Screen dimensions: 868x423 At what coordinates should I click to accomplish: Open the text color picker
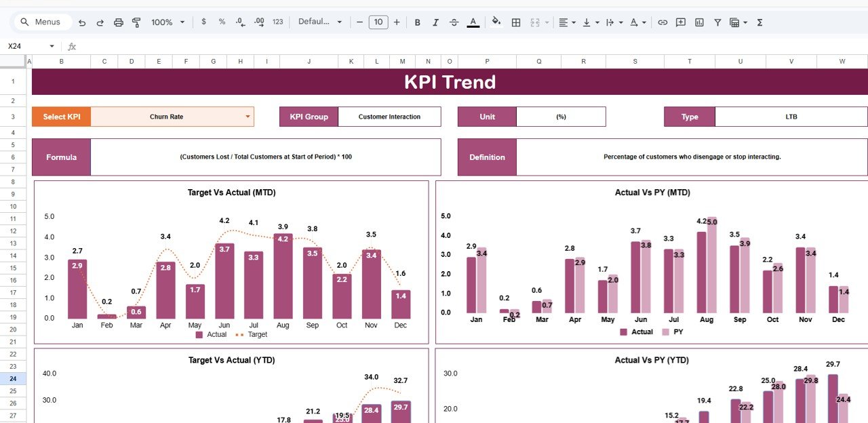(473, 22)
